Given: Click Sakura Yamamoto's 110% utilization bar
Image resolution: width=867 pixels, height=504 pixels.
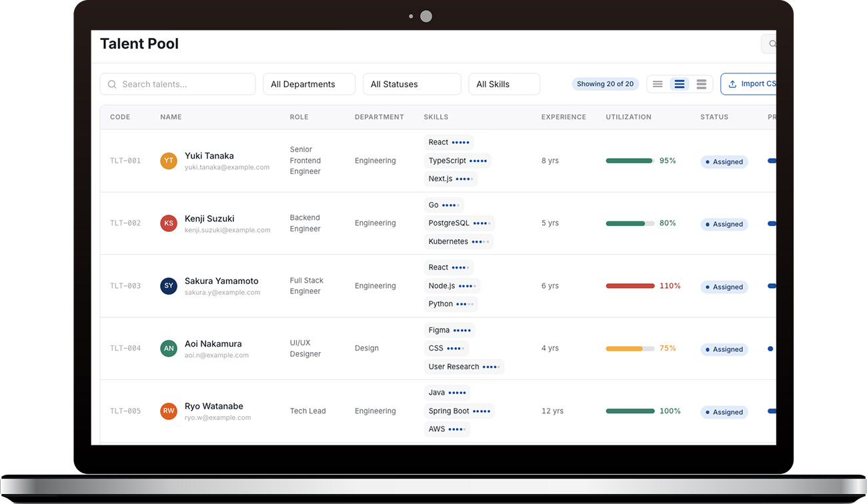Looking at the screenshot, I should [630, 286].
